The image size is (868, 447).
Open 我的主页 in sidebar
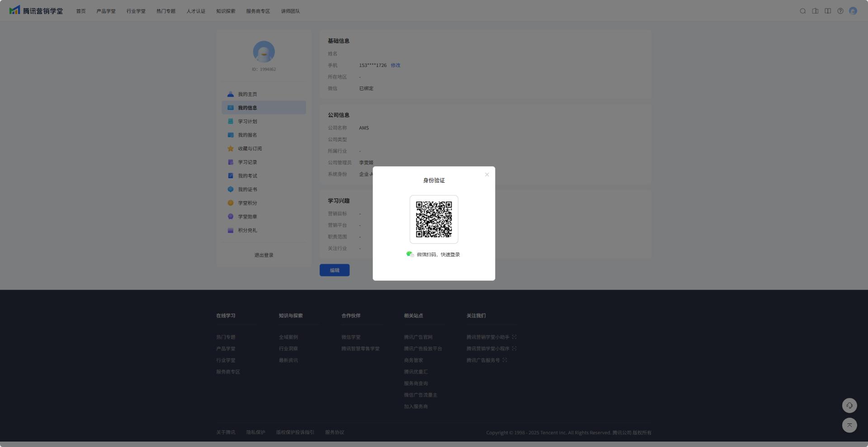click(247, 94)
